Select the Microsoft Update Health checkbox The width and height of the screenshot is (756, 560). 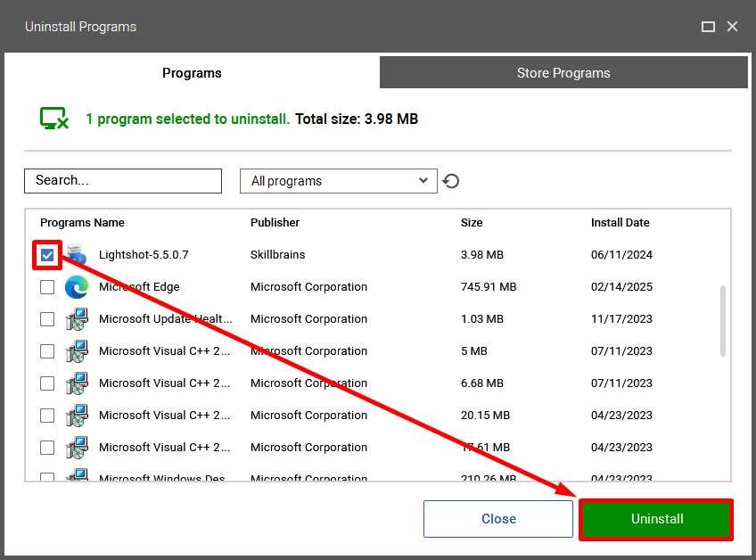coord(47,319)
